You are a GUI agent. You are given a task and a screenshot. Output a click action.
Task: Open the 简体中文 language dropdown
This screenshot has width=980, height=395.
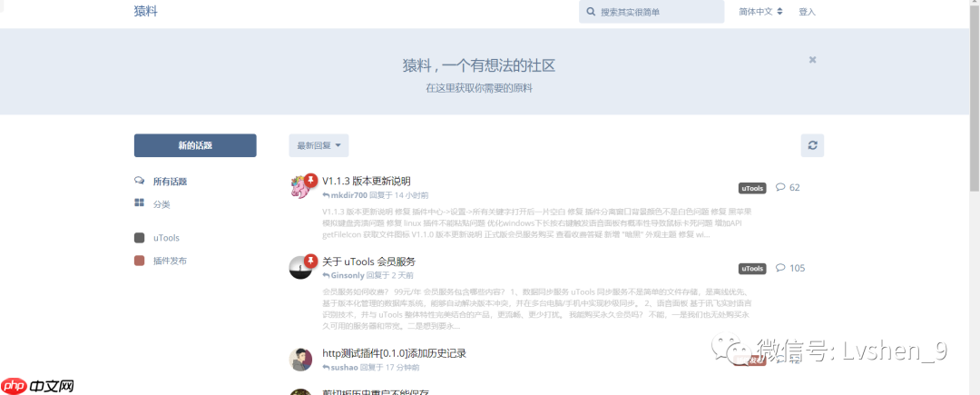(x=760, y=12)
